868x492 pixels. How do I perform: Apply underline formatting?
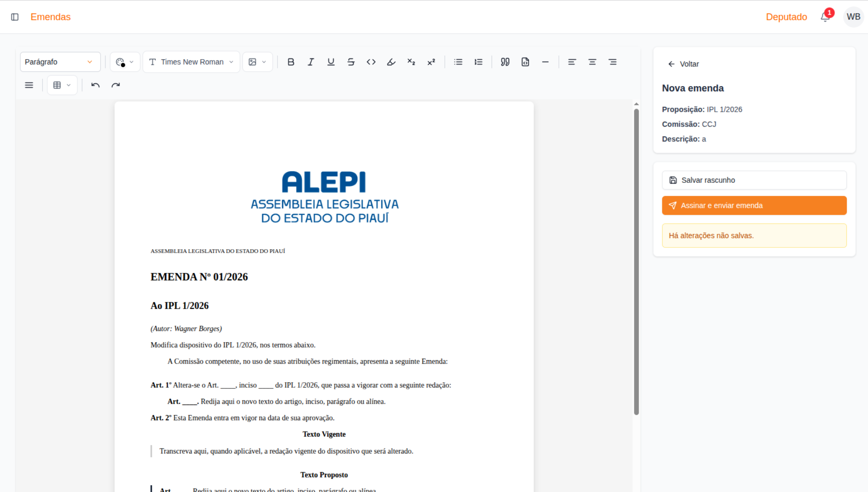[x=331, y=62]
